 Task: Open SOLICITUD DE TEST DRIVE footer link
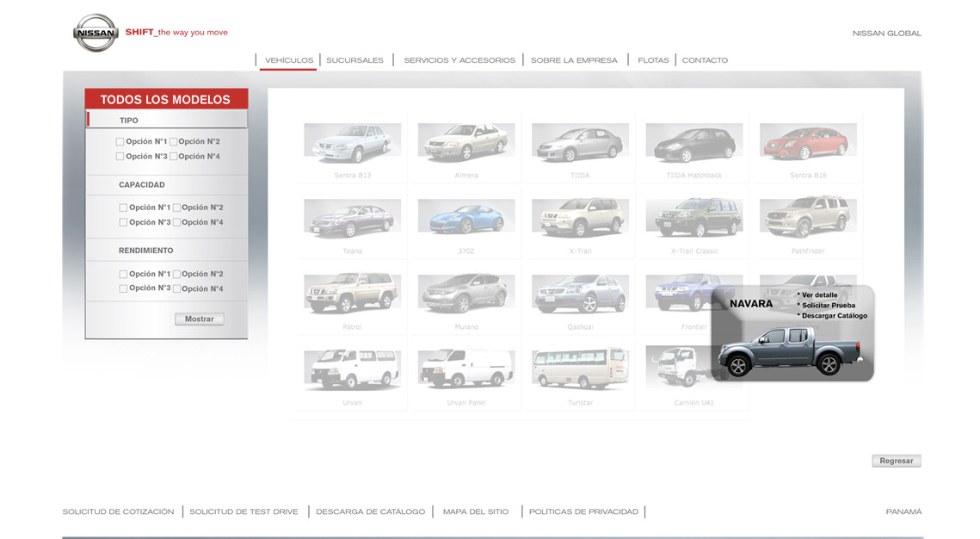243,511
